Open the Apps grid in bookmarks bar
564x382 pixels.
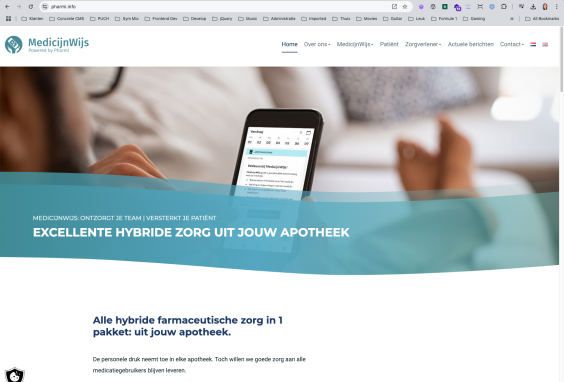click(8, 18)
